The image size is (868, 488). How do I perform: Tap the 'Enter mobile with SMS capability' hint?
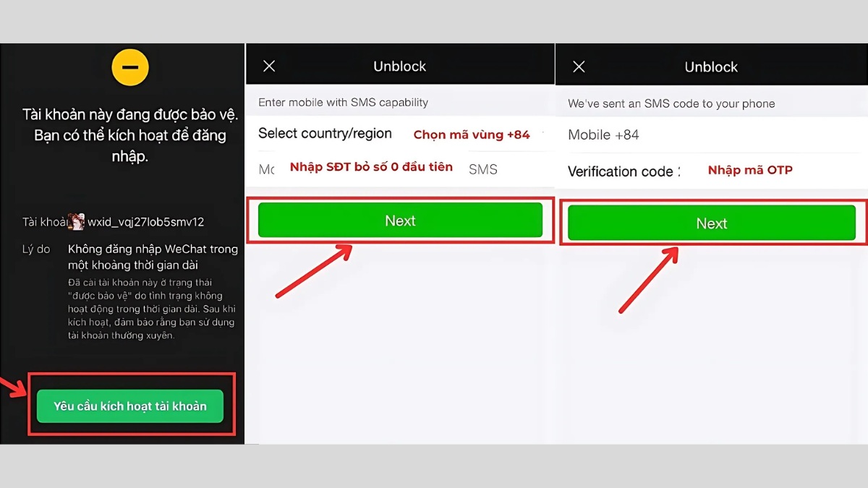click(343, 102)
